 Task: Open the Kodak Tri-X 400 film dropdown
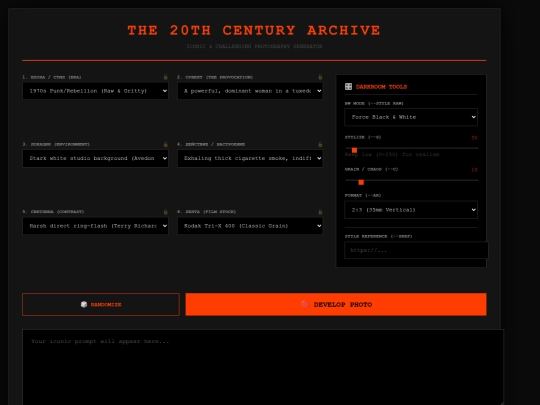coord(250,226)
